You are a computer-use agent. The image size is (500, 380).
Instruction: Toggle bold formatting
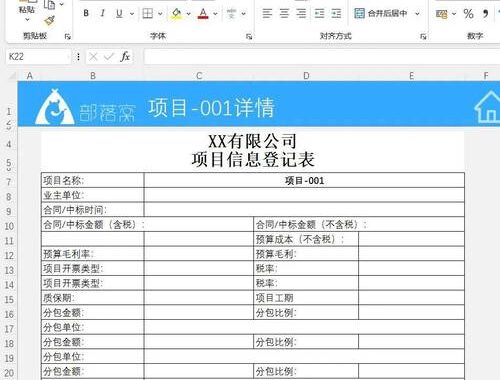pos(86,13)
